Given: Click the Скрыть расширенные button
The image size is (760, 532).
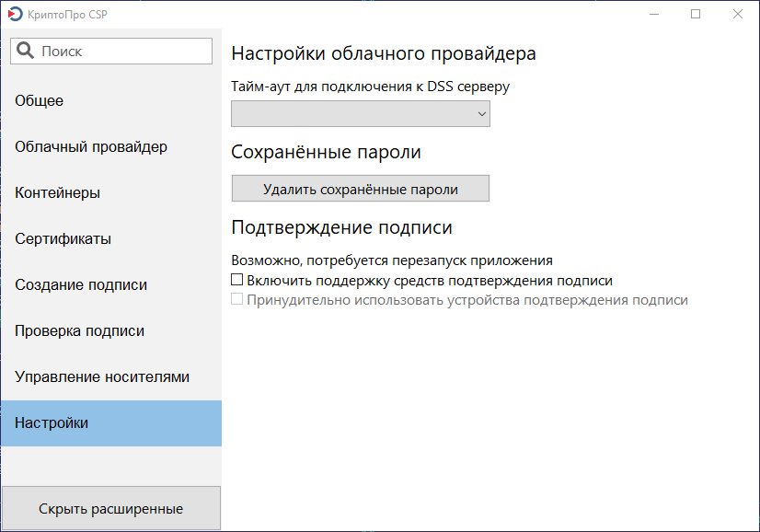Looking at the screenshot, I should tap(111, 508).
